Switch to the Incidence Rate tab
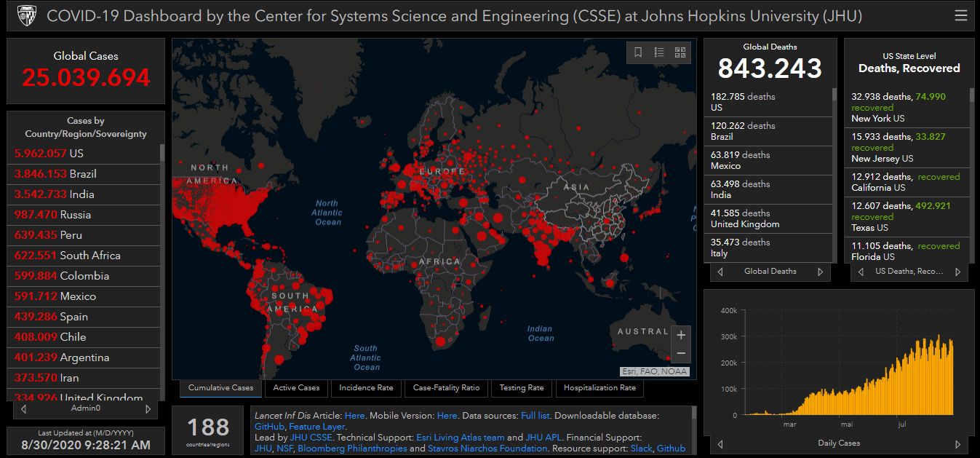Screen dimensions: 980x458 tap(366, 388)
